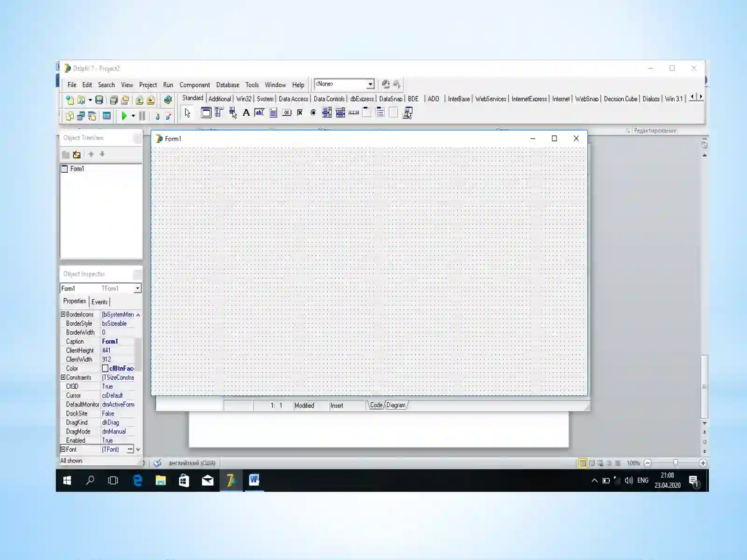Select the Label component (letter A)
This screenshot has width=747, height=560.
tap(246, 112)
